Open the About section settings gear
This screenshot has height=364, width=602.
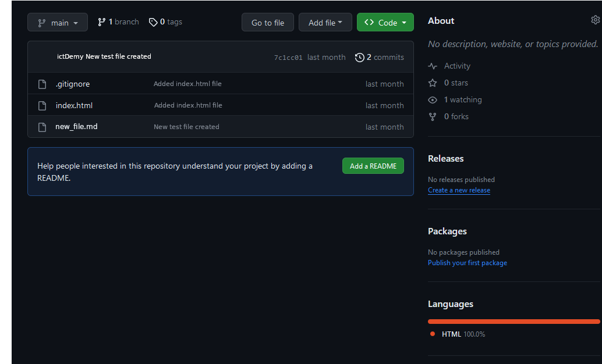coord(595,19)
